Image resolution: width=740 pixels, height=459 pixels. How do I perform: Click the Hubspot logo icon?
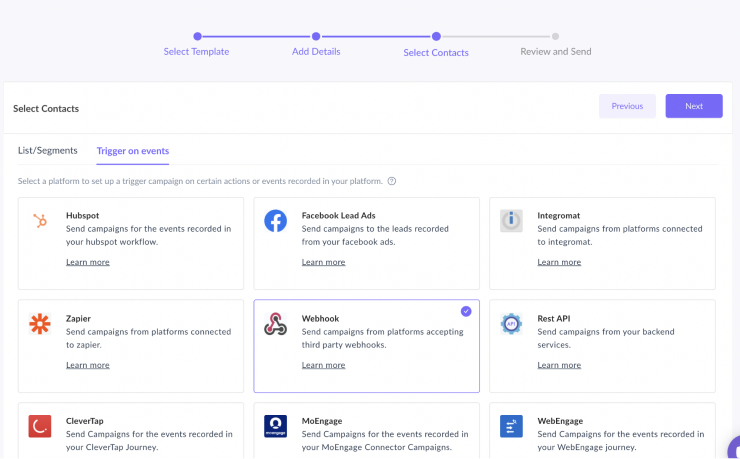(x=40, y=220)
